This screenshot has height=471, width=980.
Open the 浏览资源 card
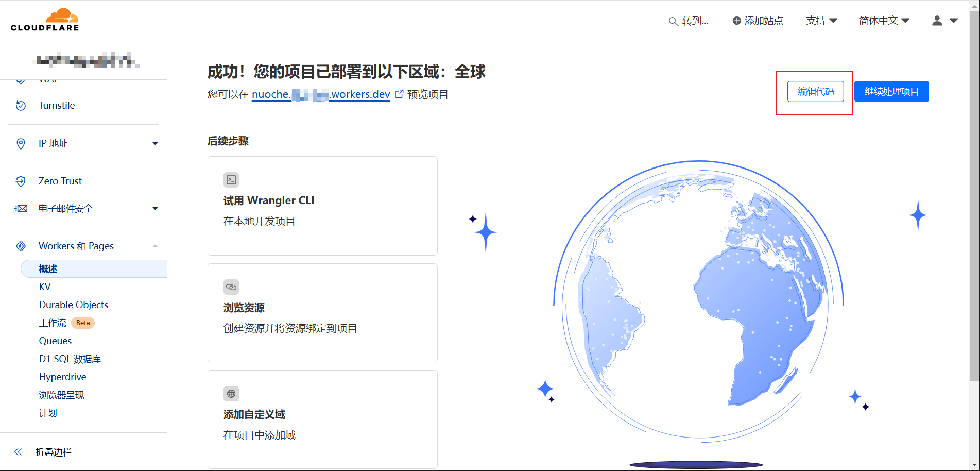322,313
